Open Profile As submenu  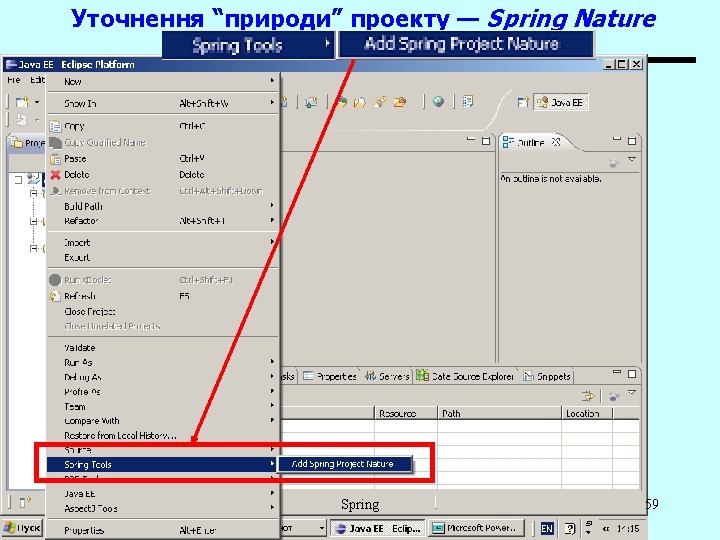pos(163,392)
